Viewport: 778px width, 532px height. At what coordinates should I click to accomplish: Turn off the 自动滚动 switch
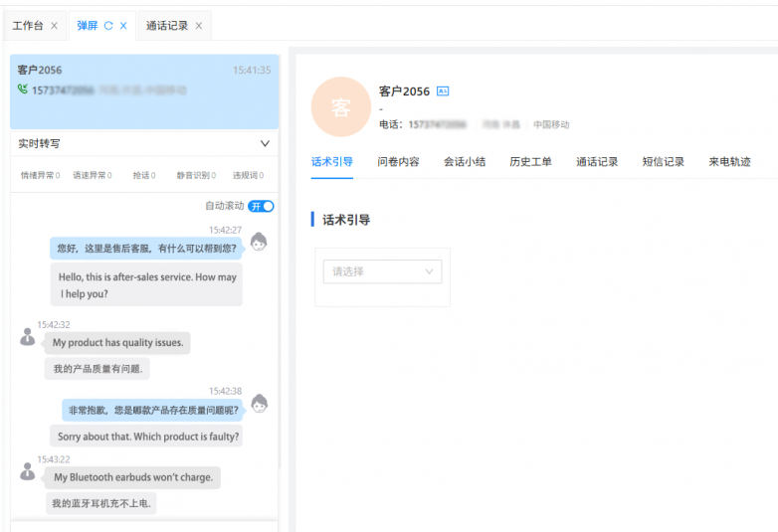pyautogui.click(x=261, y=206)
